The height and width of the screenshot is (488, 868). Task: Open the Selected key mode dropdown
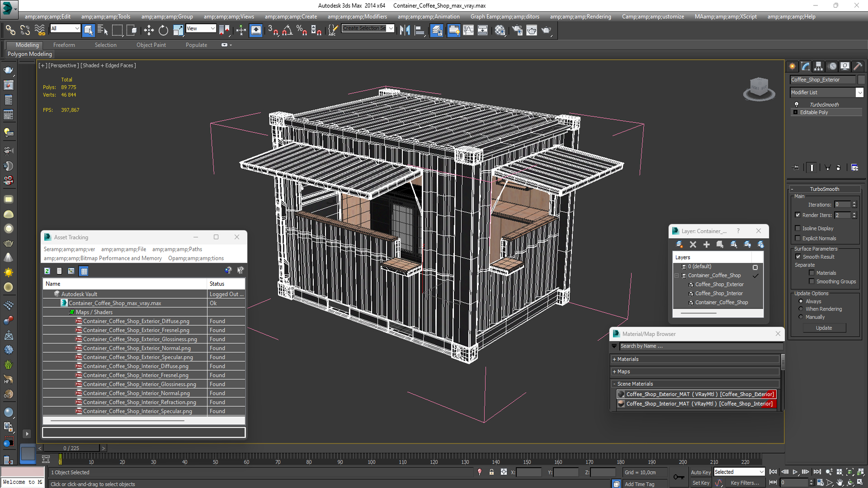click(x=739, y=472)
